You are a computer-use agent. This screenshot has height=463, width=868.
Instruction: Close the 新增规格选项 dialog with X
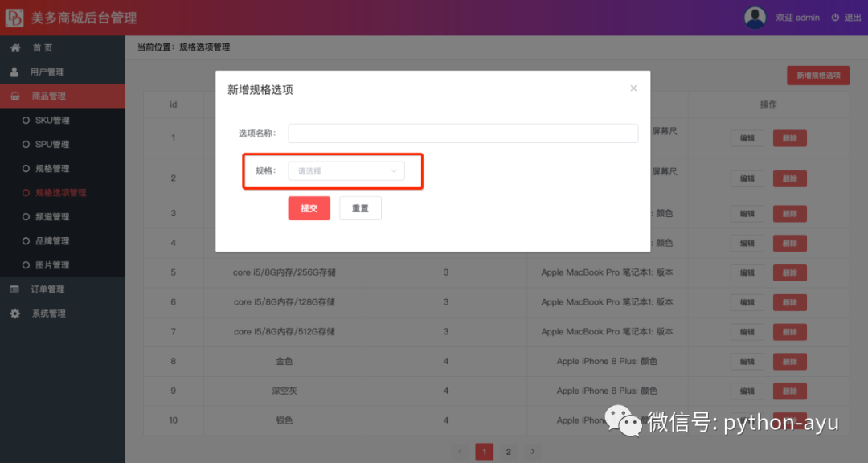[633, 88]
